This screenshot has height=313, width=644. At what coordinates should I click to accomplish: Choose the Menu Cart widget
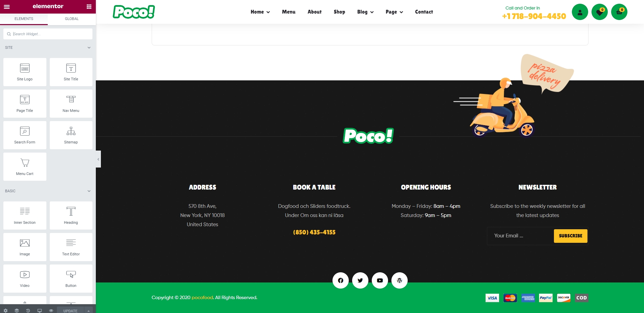coord(25,167)
